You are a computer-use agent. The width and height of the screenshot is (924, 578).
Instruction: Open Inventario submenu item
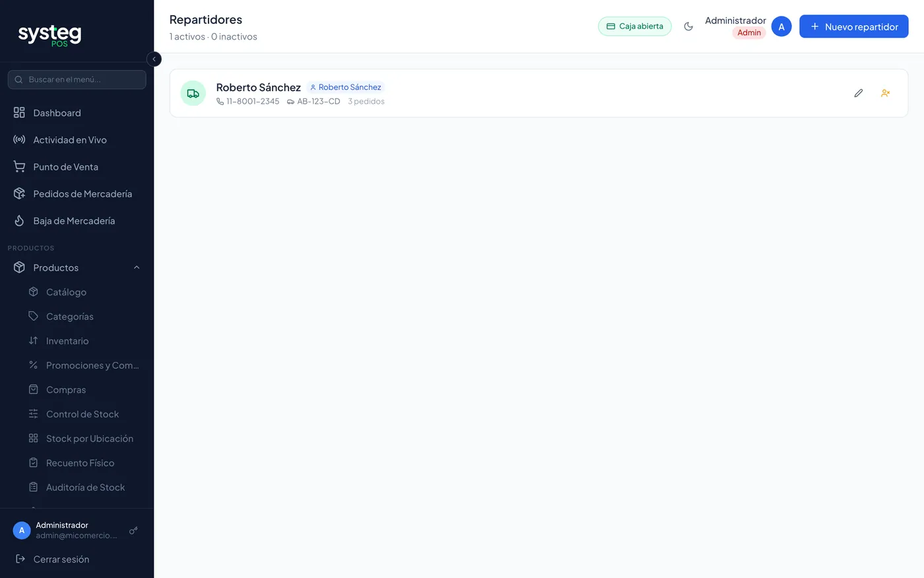pyautogui.click(x=84, y=341)
